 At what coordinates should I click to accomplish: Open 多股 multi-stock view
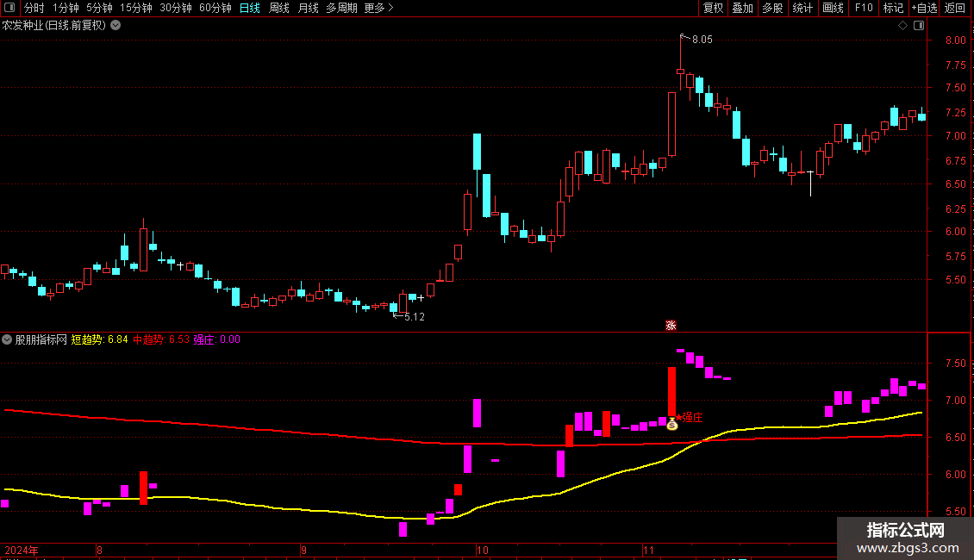(772, 8)
